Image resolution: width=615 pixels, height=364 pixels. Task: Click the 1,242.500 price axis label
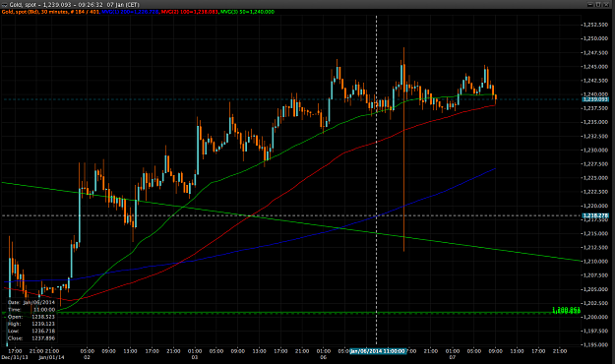coord(595,81)
